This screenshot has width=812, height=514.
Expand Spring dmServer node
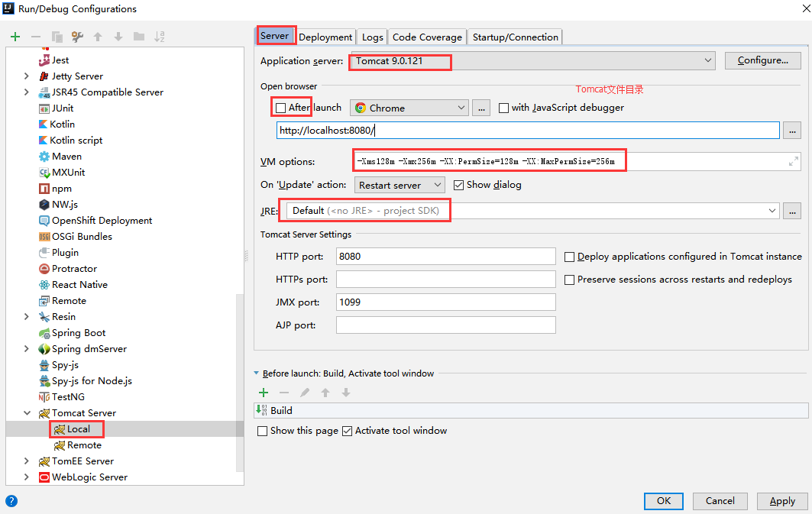coord(27,349)
